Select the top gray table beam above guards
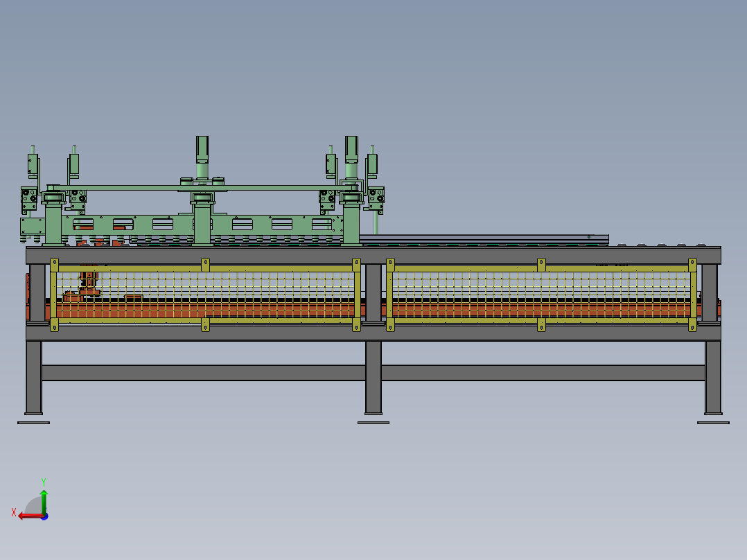This screenshot has width=747, height=560. point(373,256)
